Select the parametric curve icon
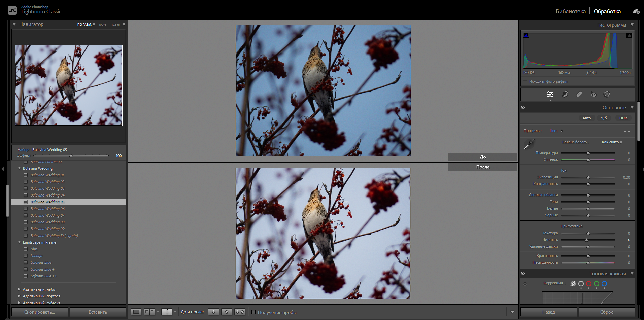644x320 pixels. click(573, 284)
